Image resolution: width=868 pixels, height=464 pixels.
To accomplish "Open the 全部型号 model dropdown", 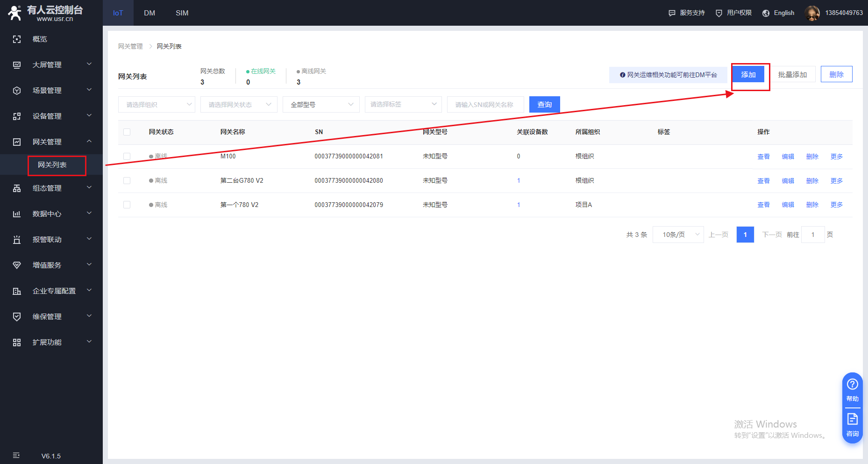I will tap(321, 105).
